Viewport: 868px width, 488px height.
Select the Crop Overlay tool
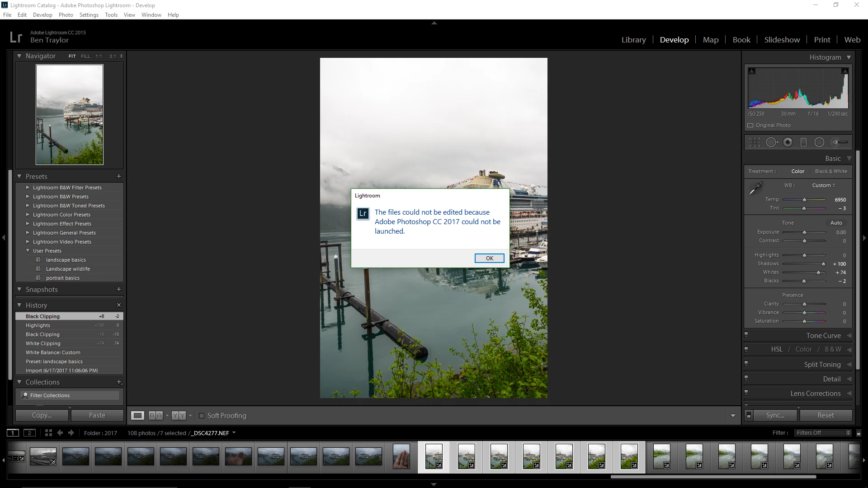tap(755, 142)
